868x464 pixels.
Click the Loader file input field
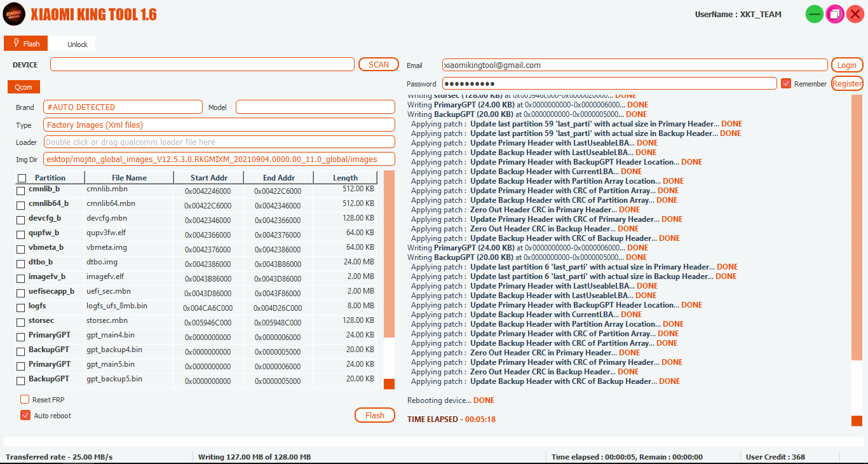219,142
